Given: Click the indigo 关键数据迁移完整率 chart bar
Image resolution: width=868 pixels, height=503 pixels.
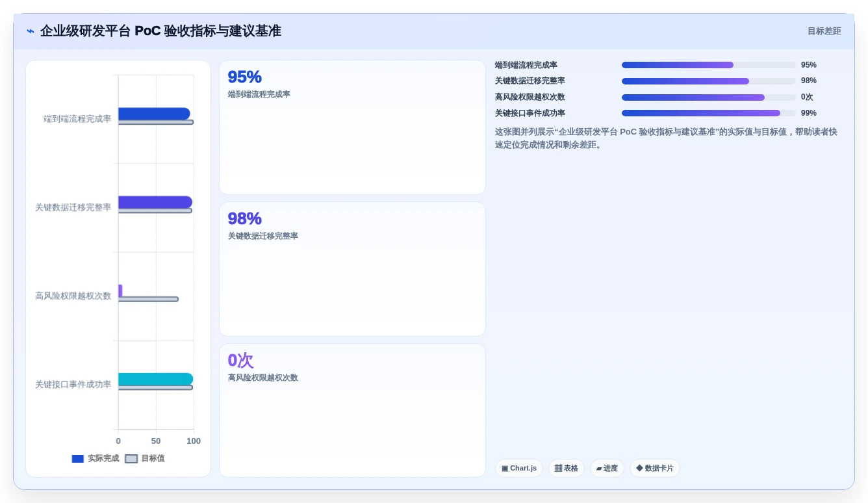Looking at the screenshot, I should click(x=155, y=202).
